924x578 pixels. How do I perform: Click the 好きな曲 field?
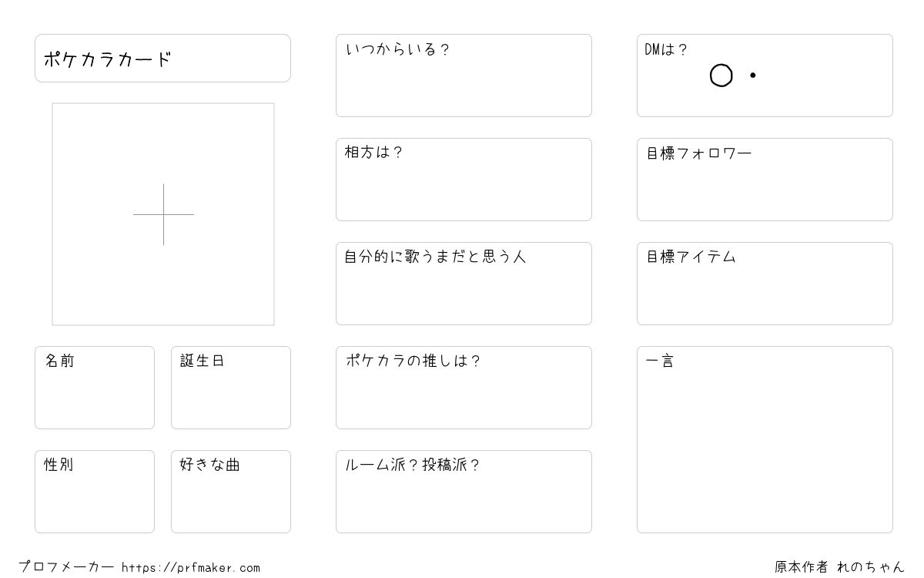[x=231, y=492]
